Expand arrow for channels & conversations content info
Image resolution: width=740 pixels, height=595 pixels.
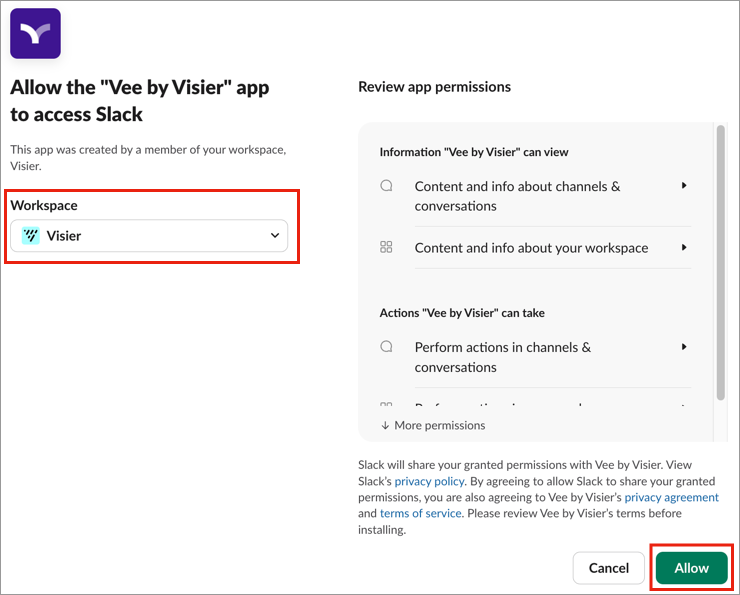pos(684,186)
